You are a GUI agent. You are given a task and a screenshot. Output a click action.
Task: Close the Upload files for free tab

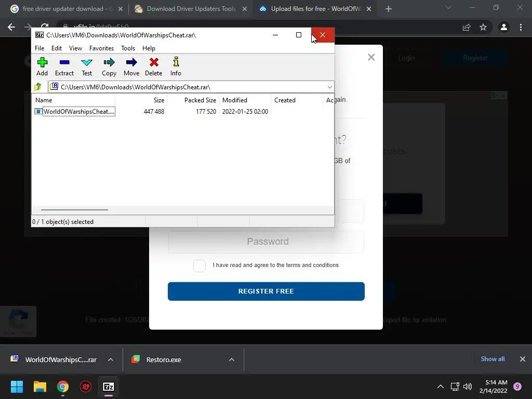click(369, 9)
